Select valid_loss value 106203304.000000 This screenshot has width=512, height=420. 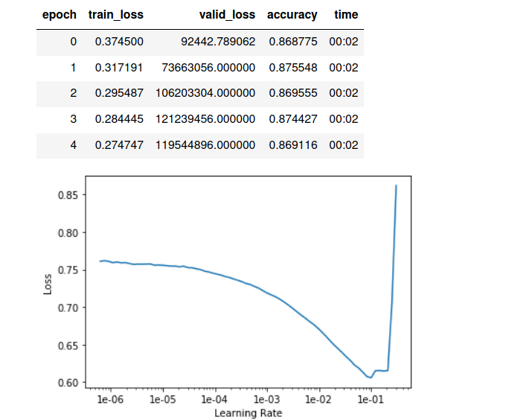[x=205, y=94]
